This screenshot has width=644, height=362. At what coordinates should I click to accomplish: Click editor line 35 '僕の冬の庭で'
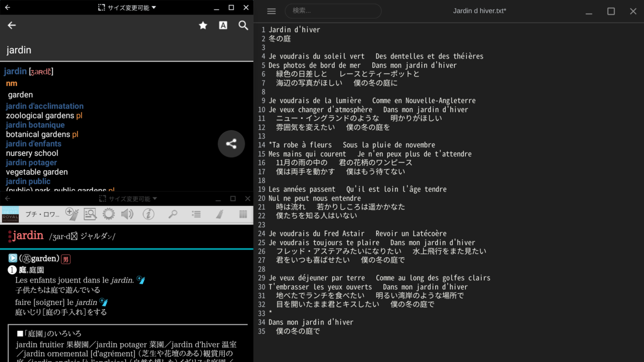click(x=298, y=331)
